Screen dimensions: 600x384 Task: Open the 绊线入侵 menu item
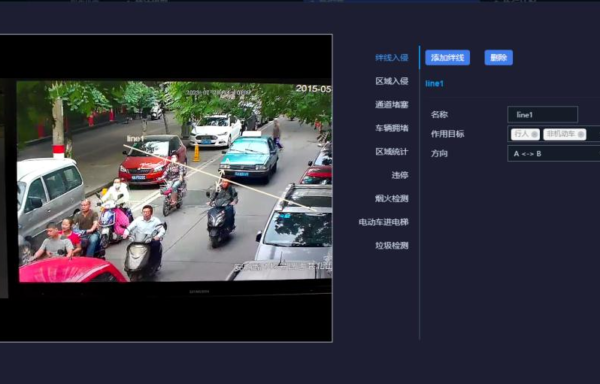(x=391, y=58)
